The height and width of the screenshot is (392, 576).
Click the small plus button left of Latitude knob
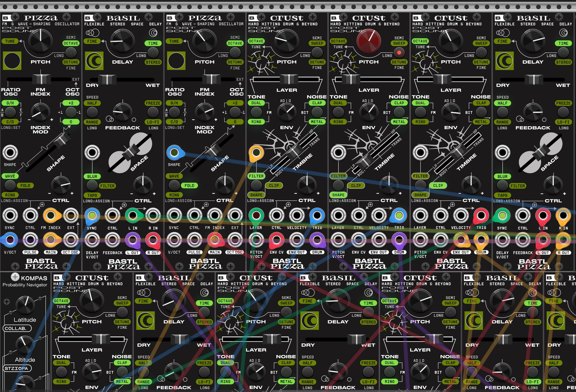pos(7,302)
